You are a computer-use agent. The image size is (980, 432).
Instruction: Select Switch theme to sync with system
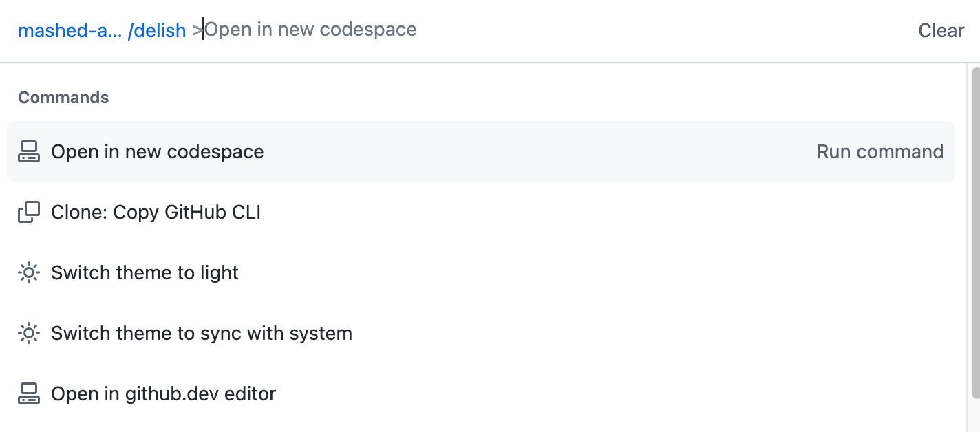click(201, 333)
